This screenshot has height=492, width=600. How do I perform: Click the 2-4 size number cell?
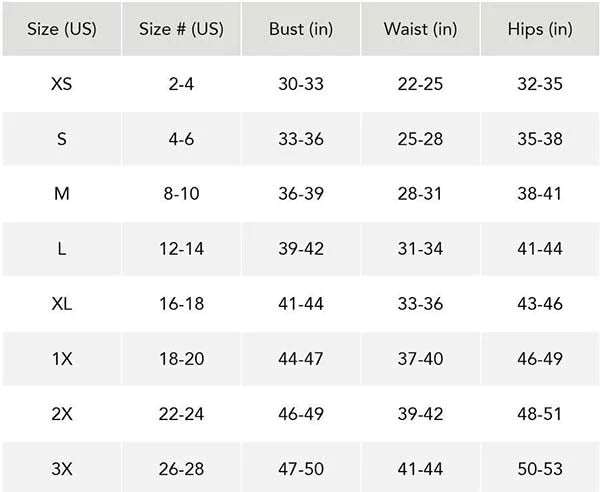pyautogui.click(x=181, y=84)
